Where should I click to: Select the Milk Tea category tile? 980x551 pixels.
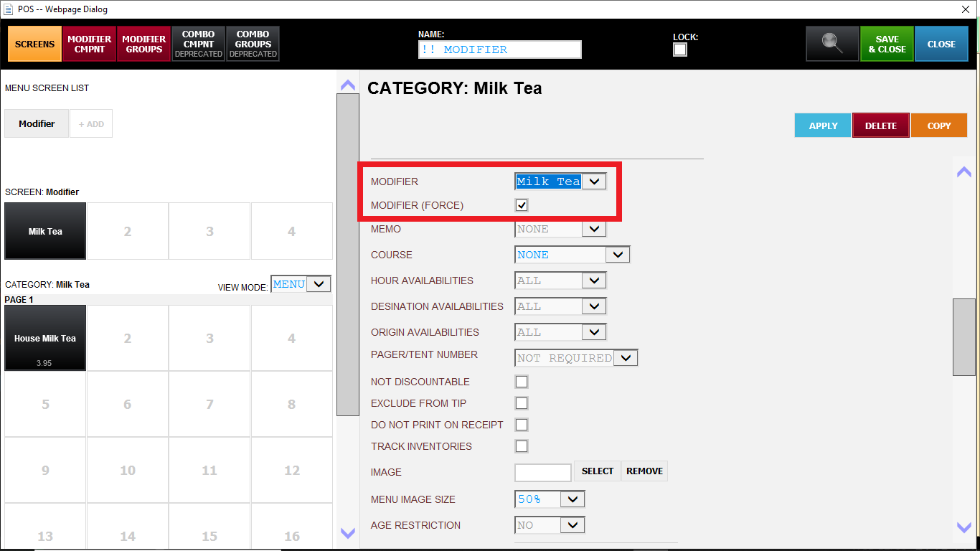pos(45,231)
